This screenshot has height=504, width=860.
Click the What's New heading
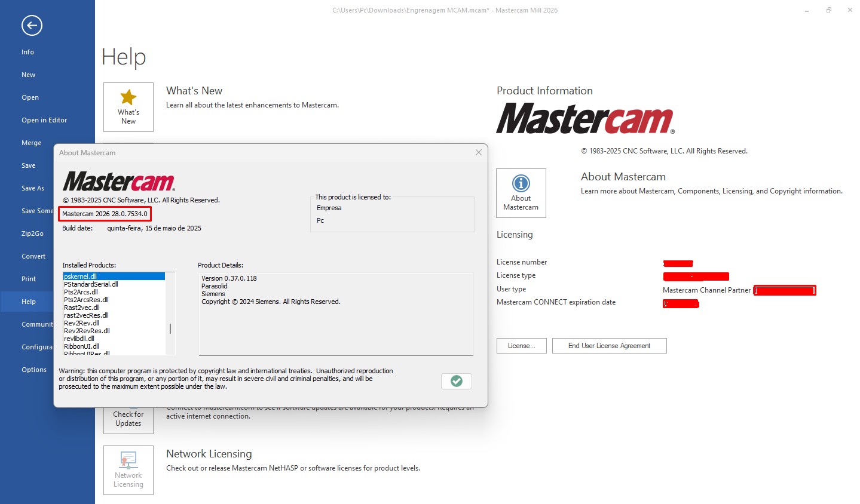point(194,91)
